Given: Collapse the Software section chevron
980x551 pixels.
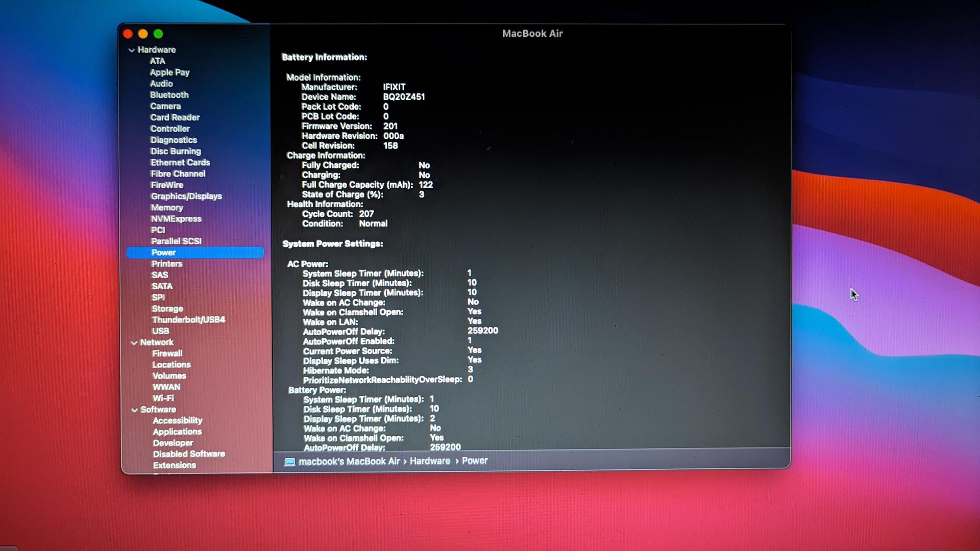Looking at the screenshot, I should (x=135, y=410).
